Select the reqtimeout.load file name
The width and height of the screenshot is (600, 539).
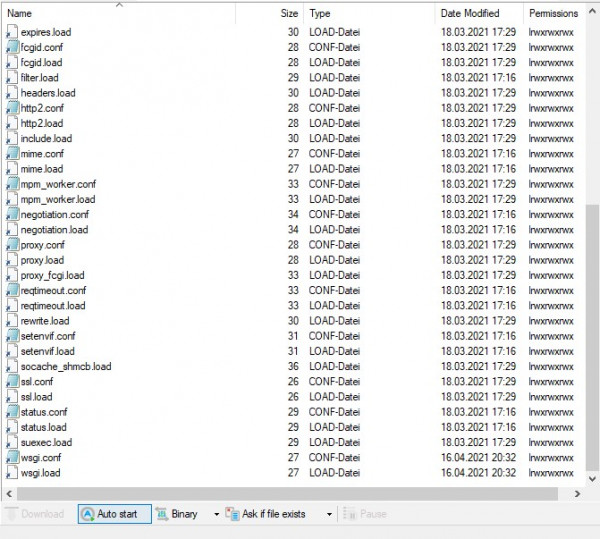click(x=53, y=306)
